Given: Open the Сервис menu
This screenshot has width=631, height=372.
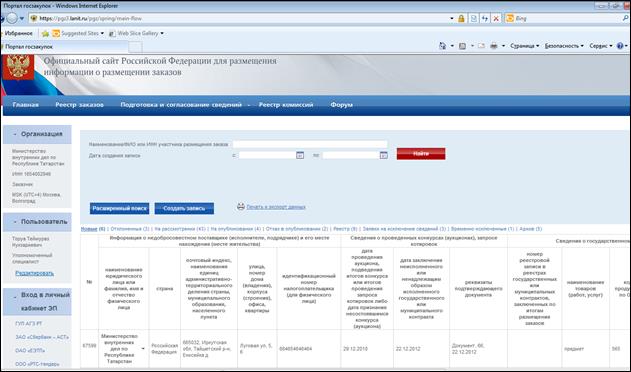Looking at the screenshot, I should pyautogui.click(x=600, y=46).
